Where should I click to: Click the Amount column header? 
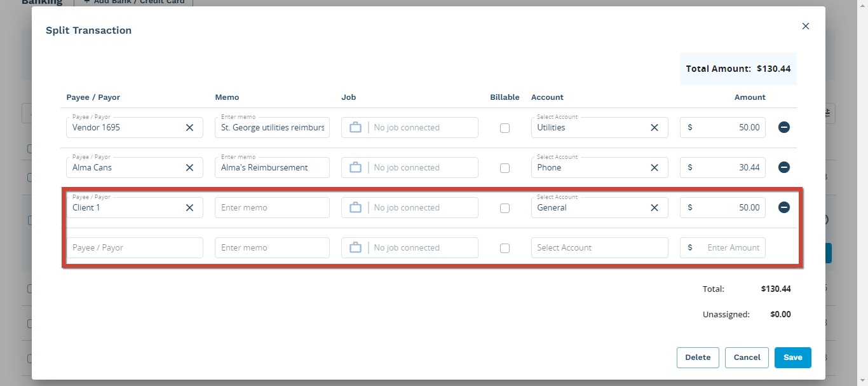pos(750,97)
